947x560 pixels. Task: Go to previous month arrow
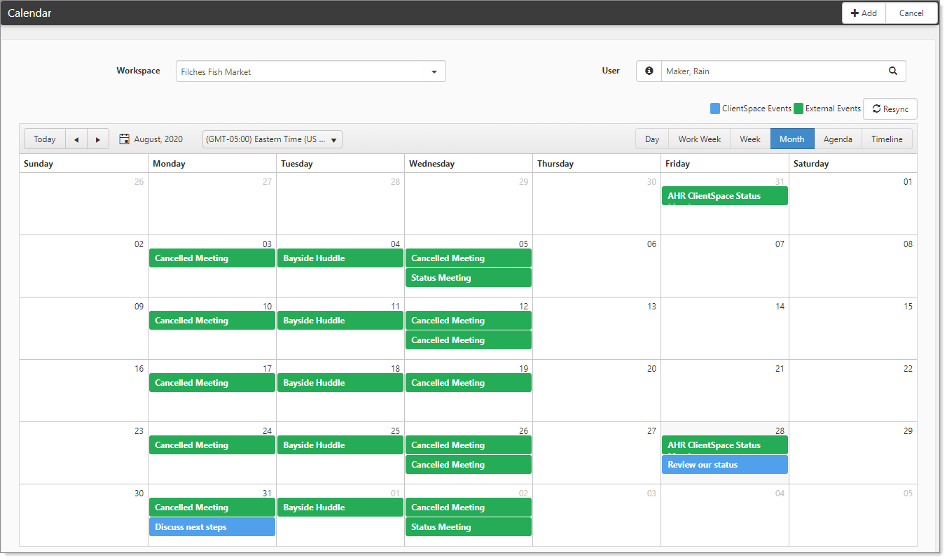76,139
